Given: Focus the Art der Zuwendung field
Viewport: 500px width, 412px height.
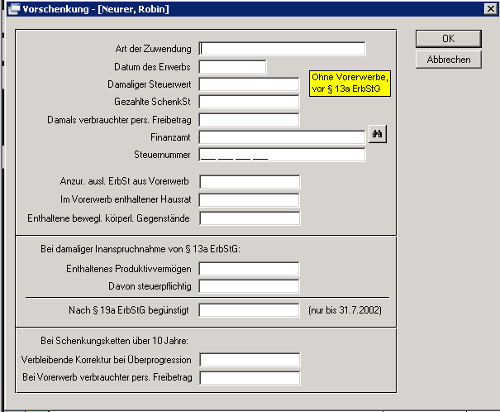Looking at the screenshot, I should tap(282, 49).
